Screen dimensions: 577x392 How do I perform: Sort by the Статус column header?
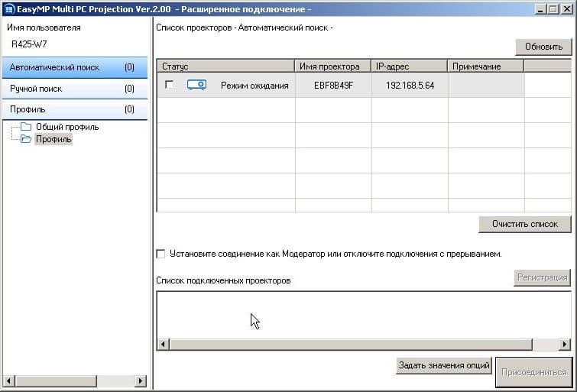[x=225, y=66]
